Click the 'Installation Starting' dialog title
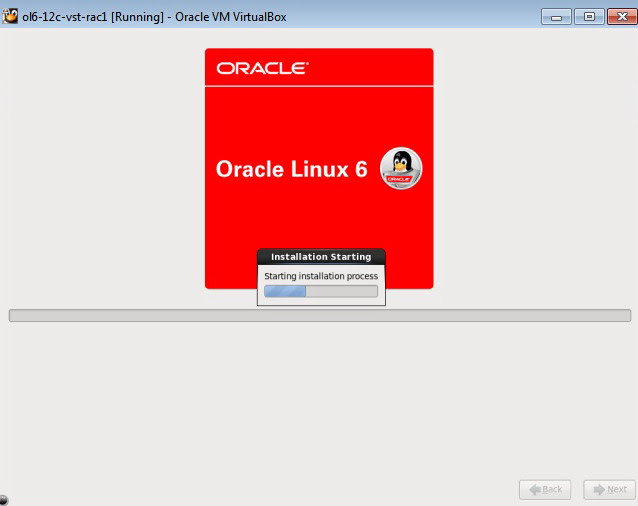638x506 pixels. (x=321, y=257)
